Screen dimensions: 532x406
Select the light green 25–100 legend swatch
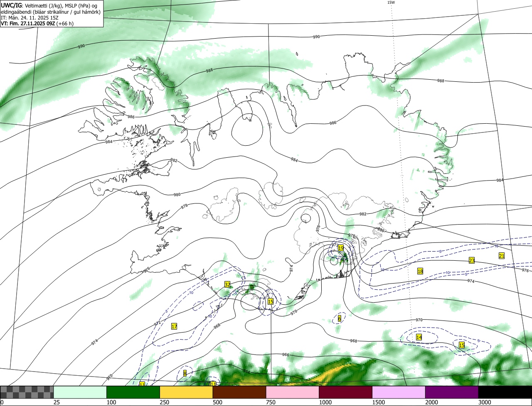coord(80,392)
